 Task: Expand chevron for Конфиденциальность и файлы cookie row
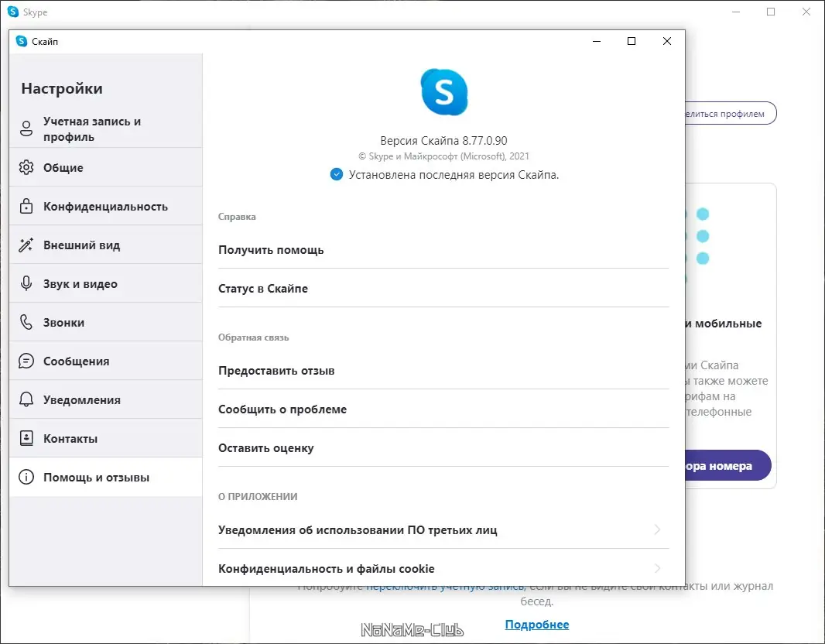[657, 568]
